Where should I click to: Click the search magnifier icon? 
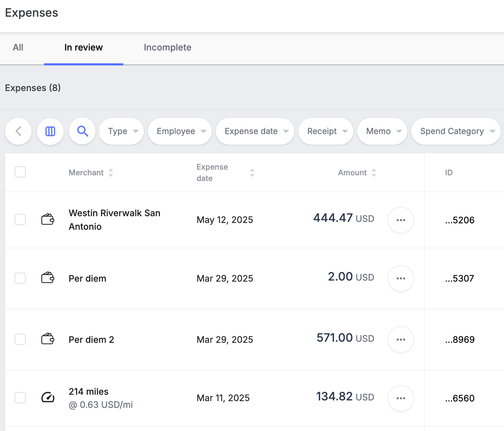tap(82, 131)
